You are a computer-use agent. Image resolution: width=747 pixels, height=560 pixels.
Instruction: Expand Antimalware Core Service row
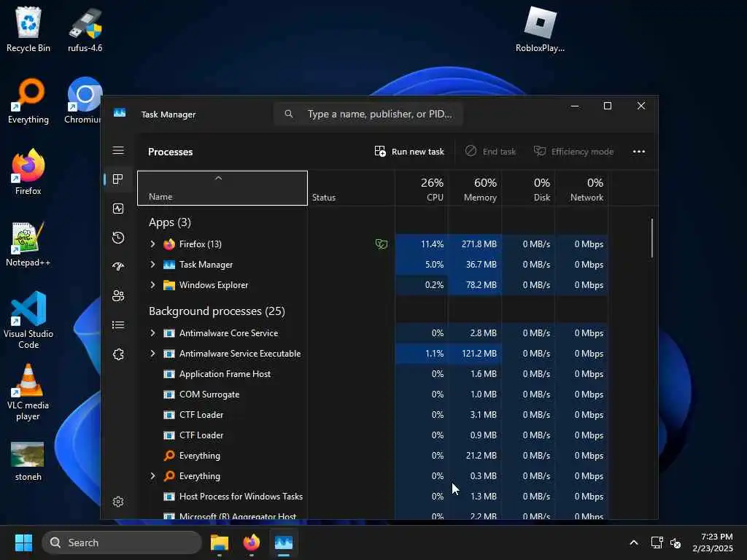click(x=152, y=332)
